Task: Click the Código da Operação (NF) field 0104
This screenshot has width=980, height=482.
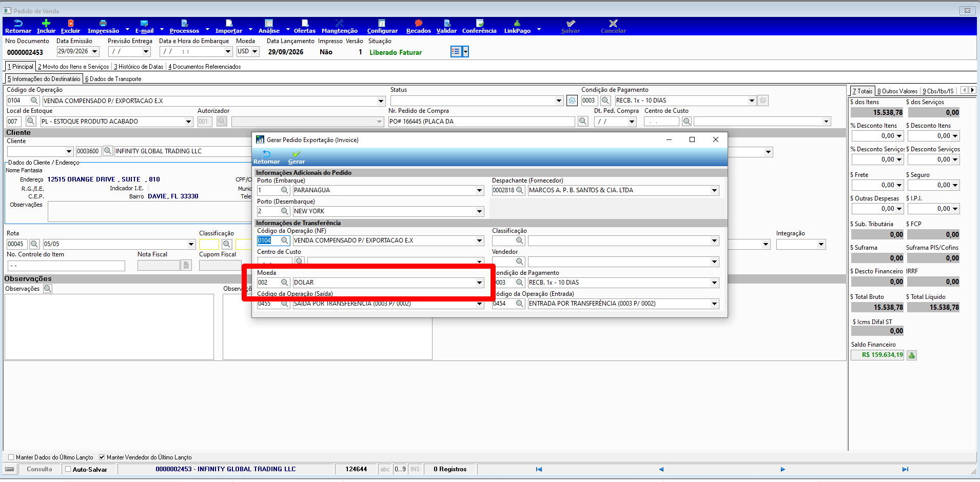Action: pyautogui.click(x=268, y=240)
